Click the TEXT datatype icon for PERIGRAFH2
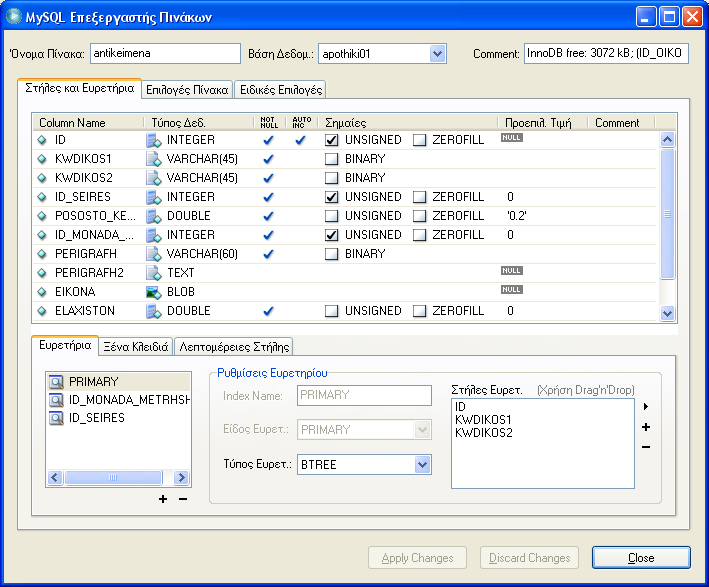 (x=154, y=273)
